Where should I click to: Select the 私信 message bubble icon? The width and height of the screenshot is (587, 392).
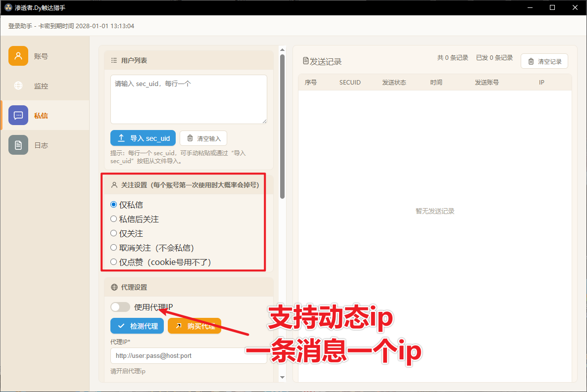click(18, 115)
